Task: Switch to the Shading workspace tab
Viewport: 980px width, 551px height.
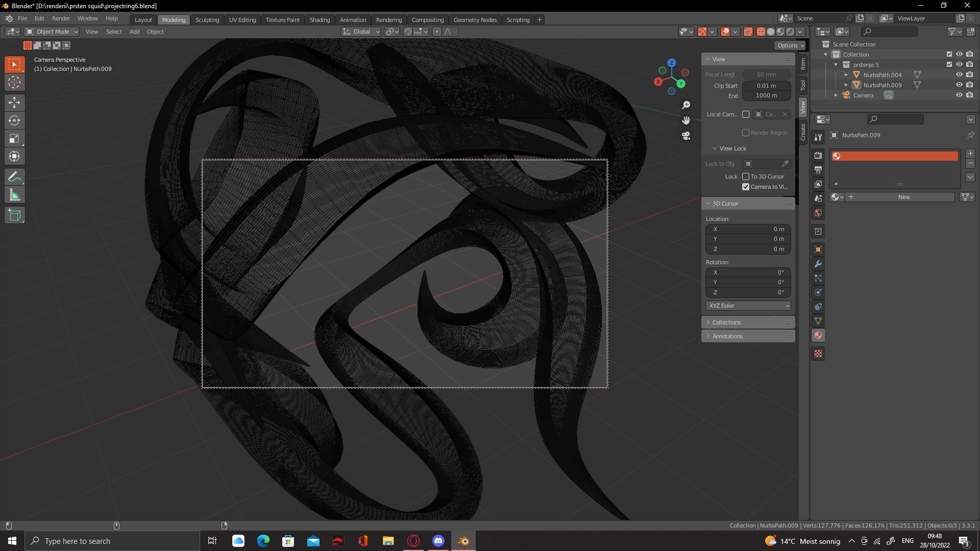Action: click(x=320, y=19)
